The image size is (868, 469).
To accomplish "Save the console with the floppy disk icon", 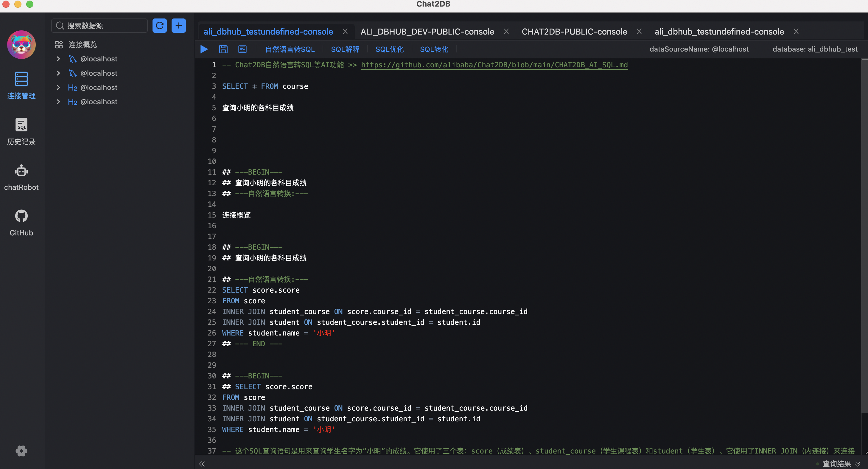I will (x=223, y=49).
